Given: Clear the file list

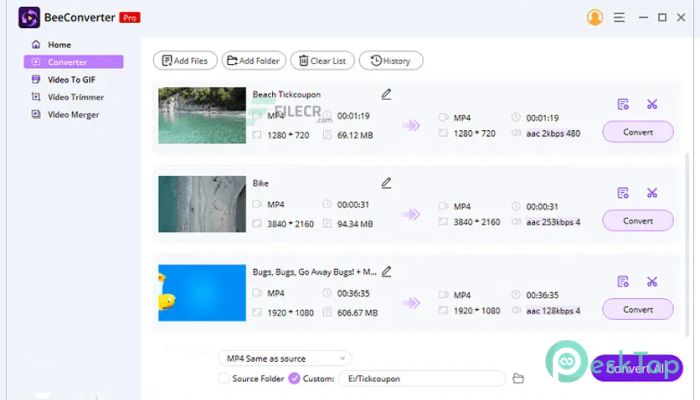Looking at the screenshot, I should coord(322,61).
